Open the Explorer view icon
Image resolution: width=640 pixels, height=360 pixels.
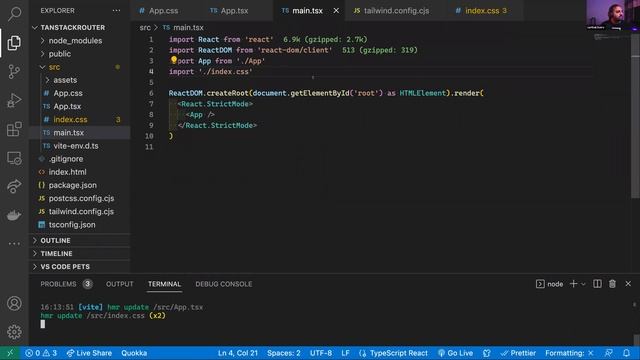coord(14,42)
